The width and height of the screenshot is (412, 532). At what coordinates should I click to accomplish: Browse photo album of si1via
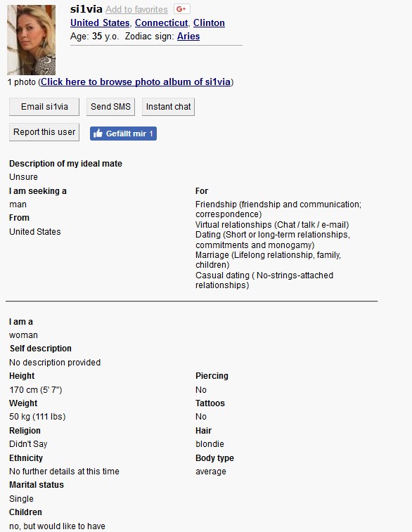coord(136,82)
